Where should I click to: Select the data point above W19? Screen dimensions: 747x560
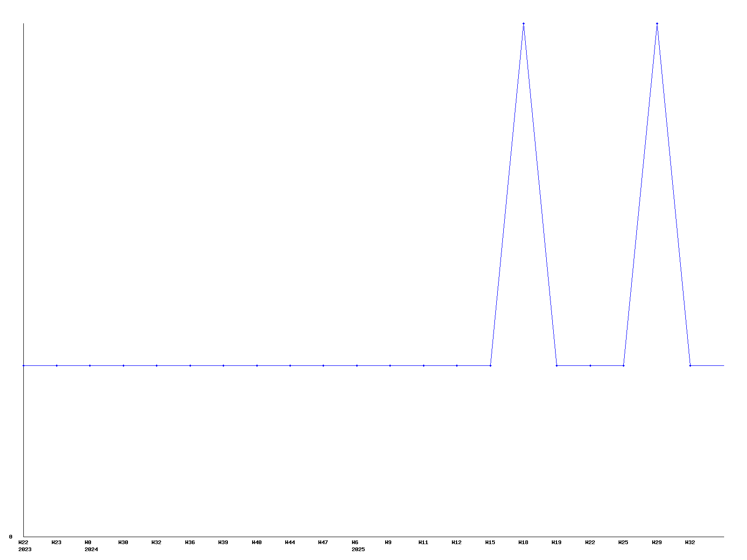coord(557,365)
